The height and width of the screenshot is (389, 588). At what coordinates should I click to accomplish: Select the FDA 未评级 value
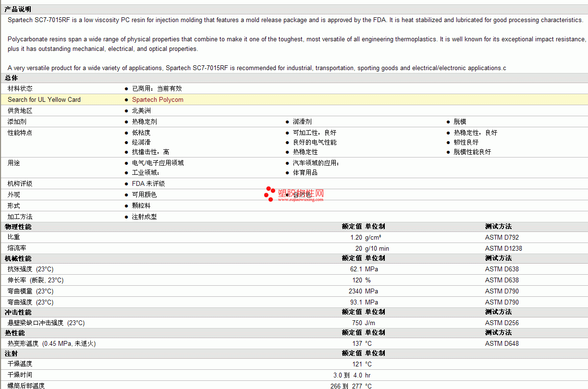tap(148, 183)
